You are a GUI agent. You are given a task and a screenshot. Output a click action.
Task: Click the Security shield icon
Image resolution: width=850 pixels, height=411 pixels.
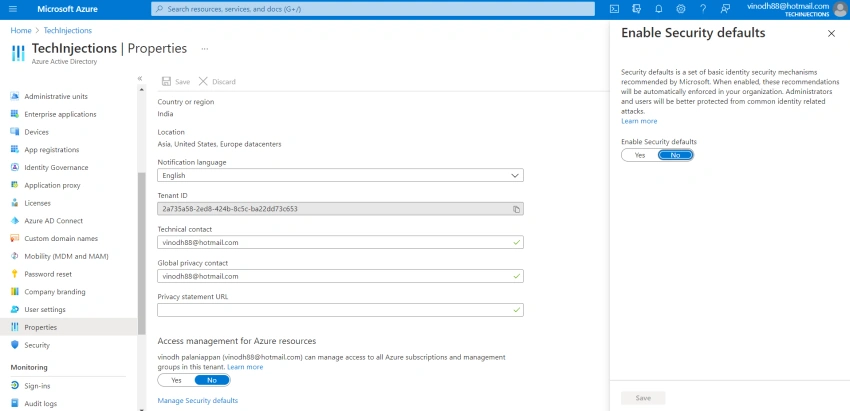click(15, 345)
